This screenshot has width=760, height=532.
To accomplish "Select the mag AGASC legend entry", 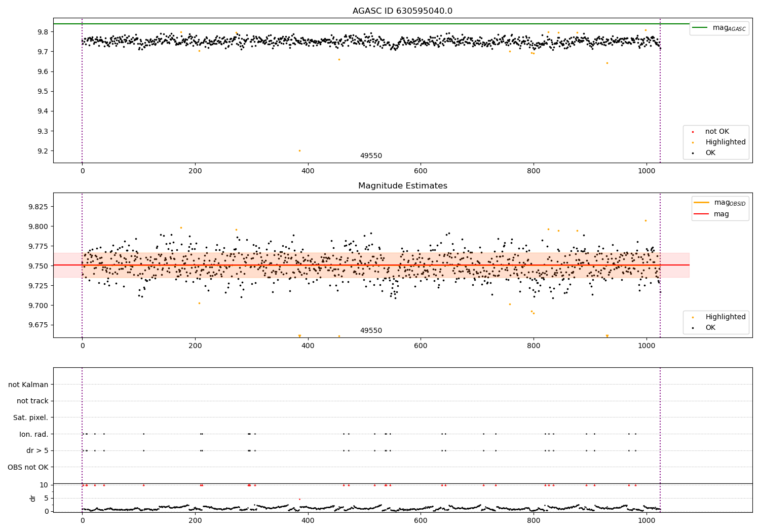I will [719, 28].
